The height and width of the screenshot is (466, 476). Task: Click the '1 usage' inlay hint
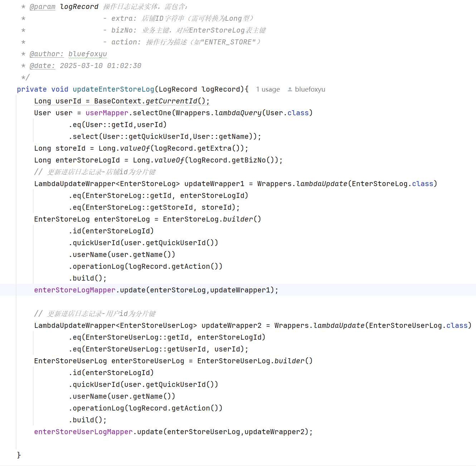pos(268,89)
